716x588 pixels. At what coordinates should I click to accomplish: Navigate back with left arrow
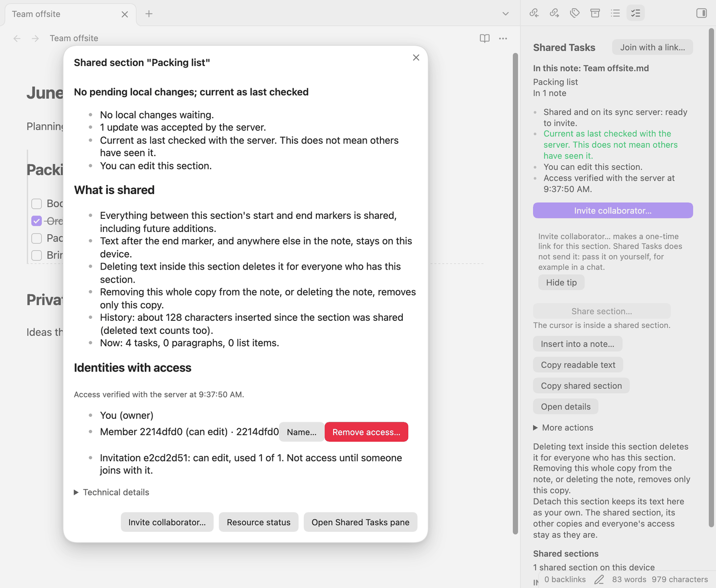pyautogui.click(x=17, y=38)
